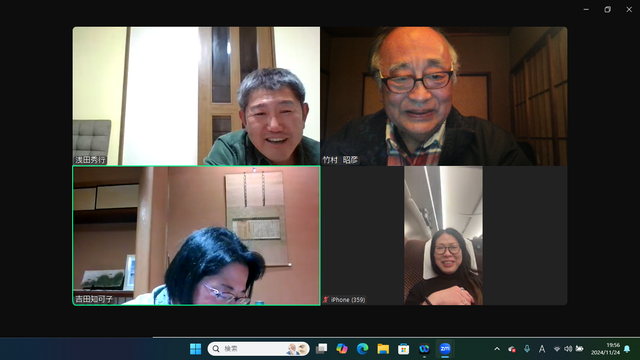Image resolution: width=640 pixels, height=360 pixels.
Task: Select the Zoom app on the taskbar
Action: 445,349
